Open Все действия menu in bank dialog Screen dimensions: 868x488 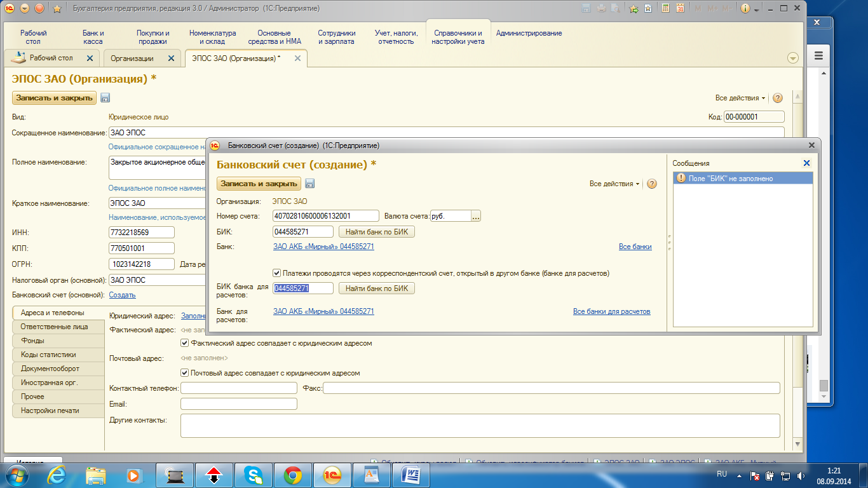pos(615,184)
